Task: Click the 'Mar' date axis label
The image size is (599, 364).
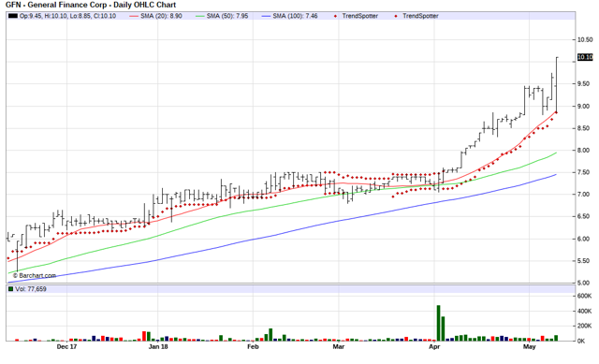Action: point(339,347)
